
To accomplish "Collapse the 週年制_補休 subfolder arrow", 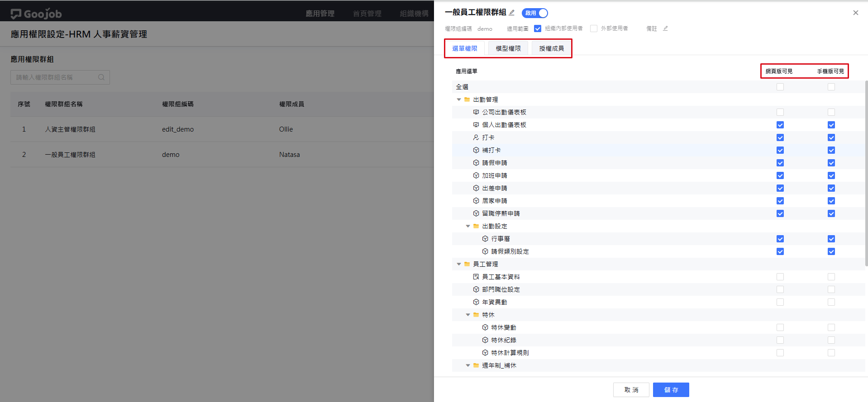I will (468, 365).
